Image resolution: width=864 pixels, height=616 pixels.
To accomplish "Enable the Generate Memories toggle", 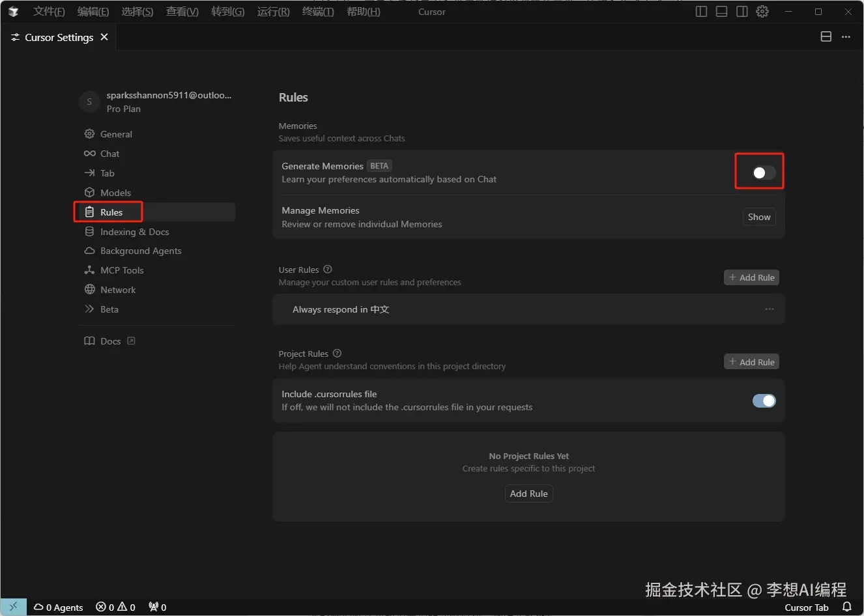I will 759,172.
